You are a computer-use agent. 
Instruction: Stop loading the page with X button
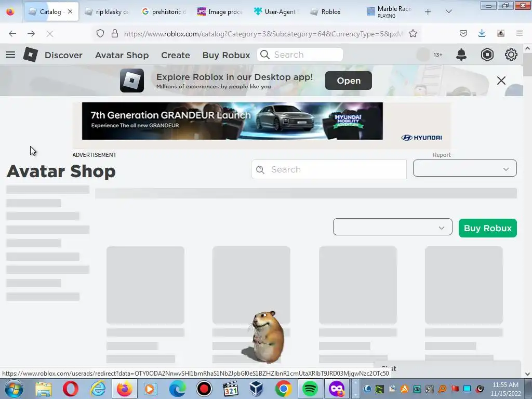coord(49,33)
